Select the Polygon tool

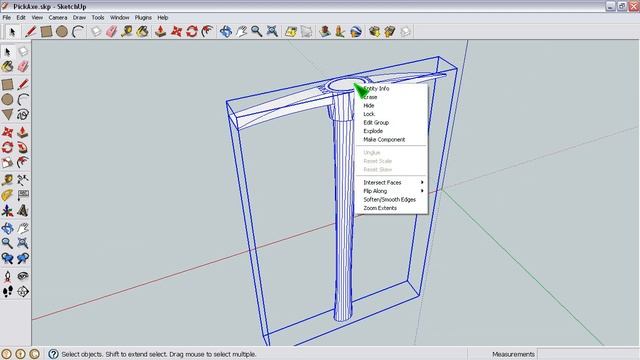(x=7, y=115)
